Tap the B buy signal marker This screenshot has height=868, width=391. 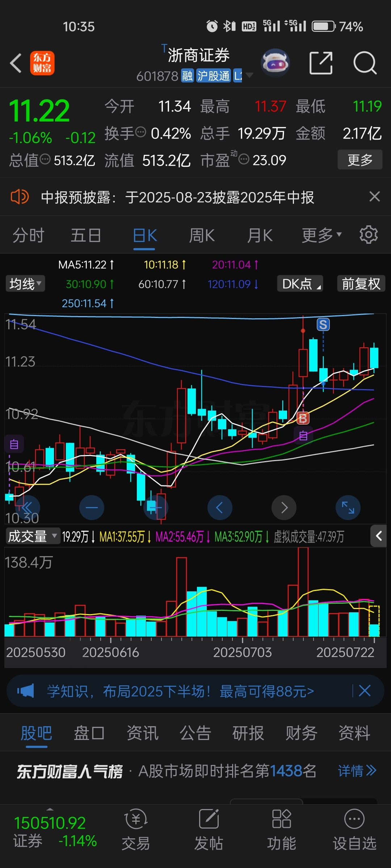[303, 418]
